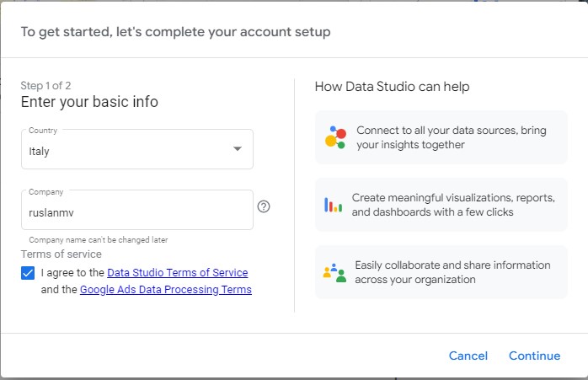588x380 pixels.
Task: Select the Connect to all your data sources card
Action: 441,137
